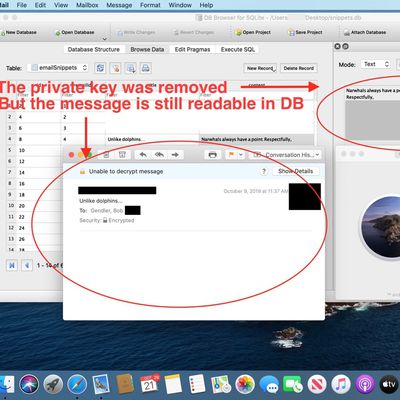The image size is (400, 400).
Task: Open the Format menu
Action: 150,5
